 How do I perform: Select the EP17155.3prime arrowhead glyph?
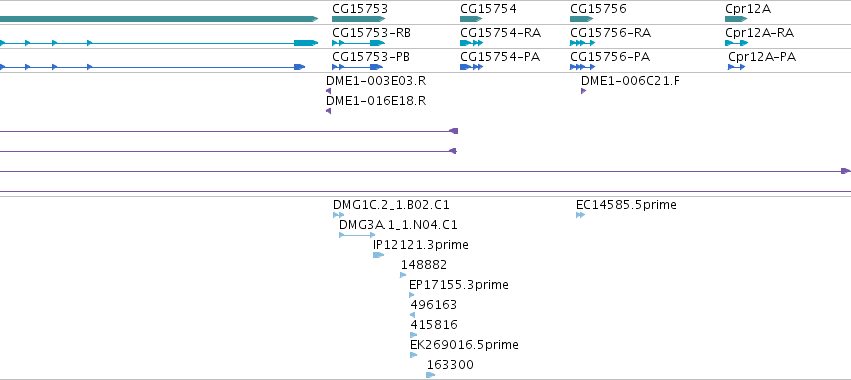point(411,295)
